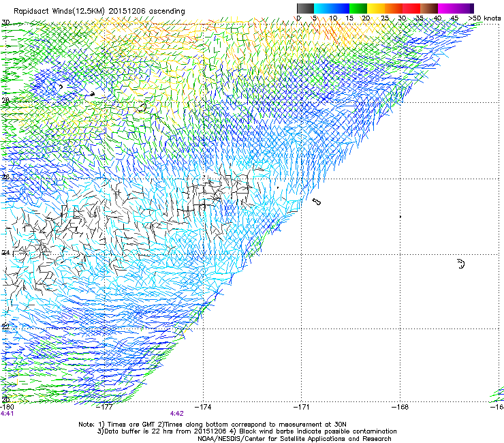The width and height of the screenshot is (504, 443).
Task: Click the -180 longitude axis label
Action: pyautogui.click(x=7, y=407)
